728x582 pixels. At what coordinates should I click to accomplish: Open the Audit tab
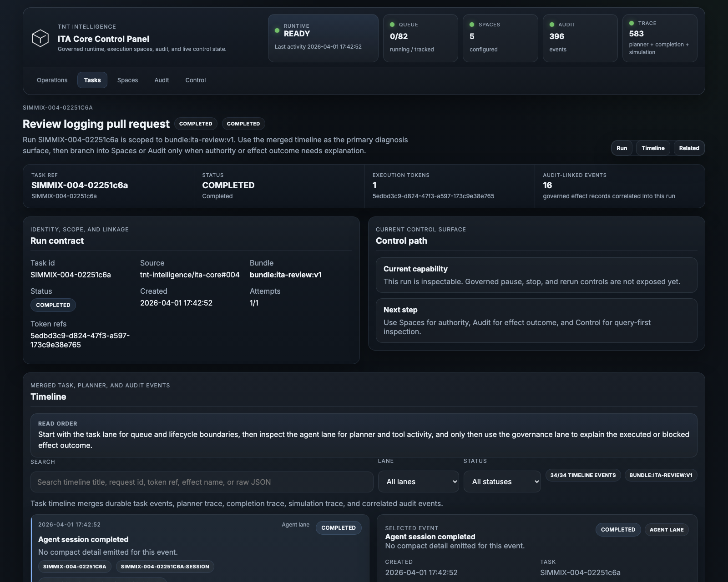click(162, 80)
